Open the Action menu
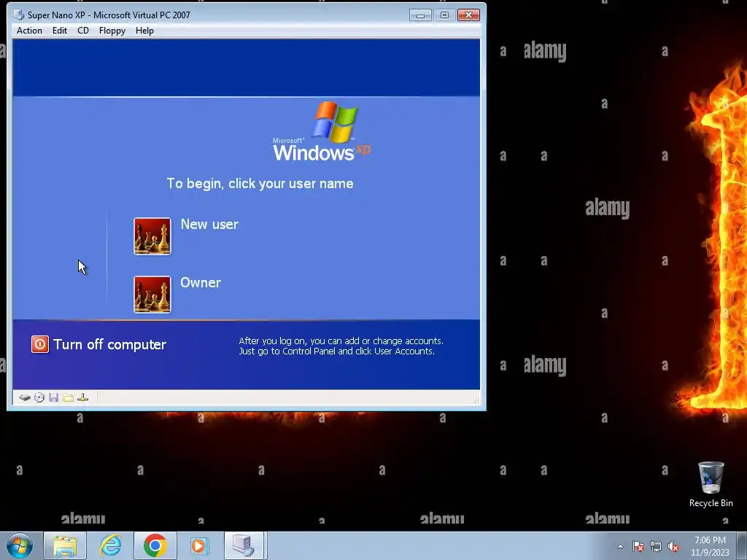The width and height of the screenshot is (747, 560). (x=29, y=31)
